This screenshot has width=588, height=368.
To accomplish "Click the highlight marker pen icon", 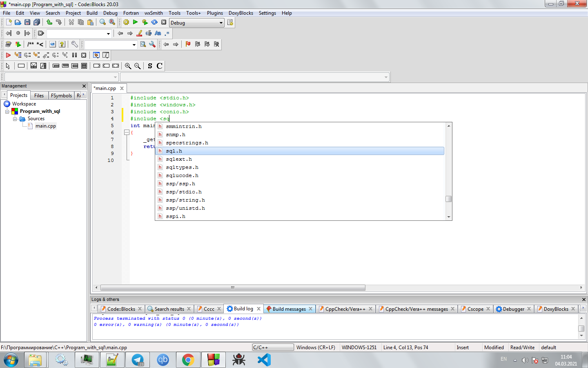I will point(139,33).
